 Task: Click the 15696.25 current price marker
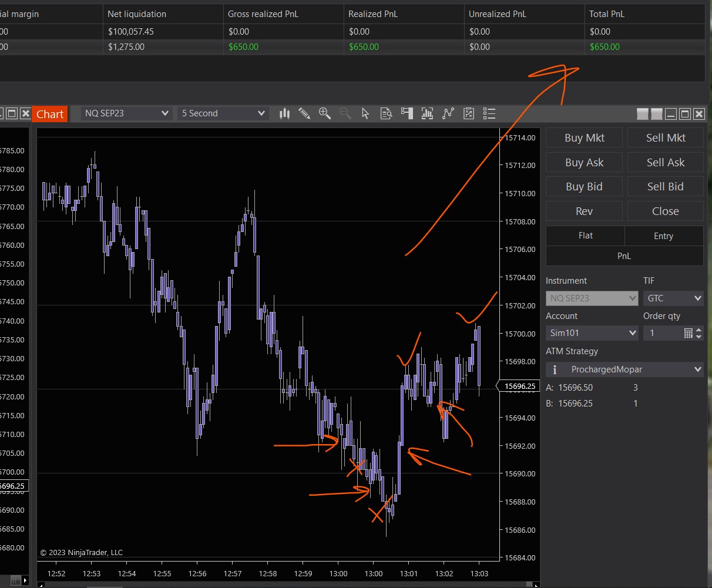pyautogui.click(x=518, y=386)
